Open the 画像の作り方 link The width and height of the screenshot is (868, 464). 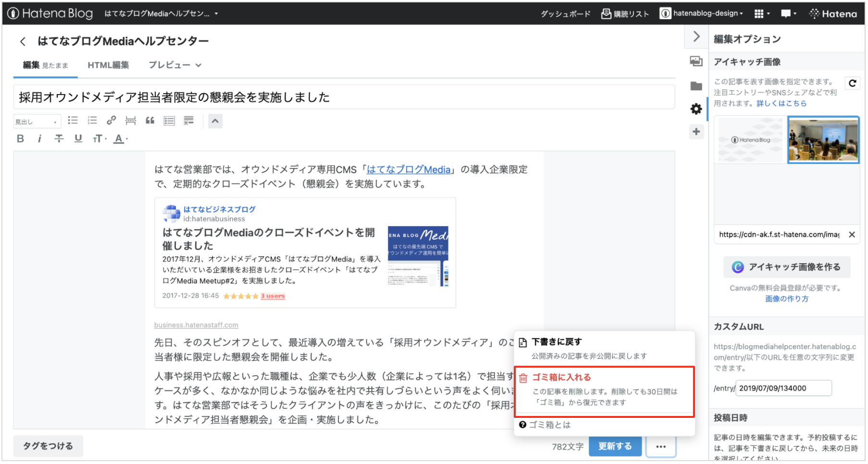point(787,299)
